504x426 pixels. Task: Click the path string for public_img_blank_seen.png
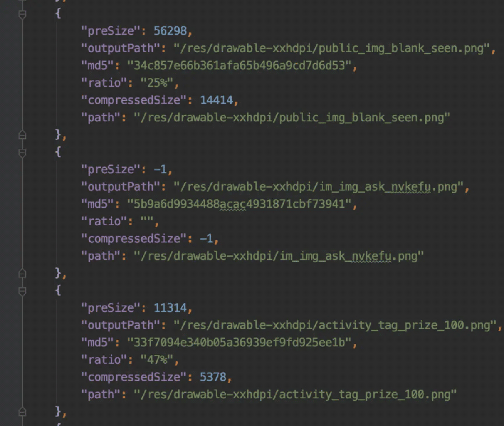[x=292, y=118]
